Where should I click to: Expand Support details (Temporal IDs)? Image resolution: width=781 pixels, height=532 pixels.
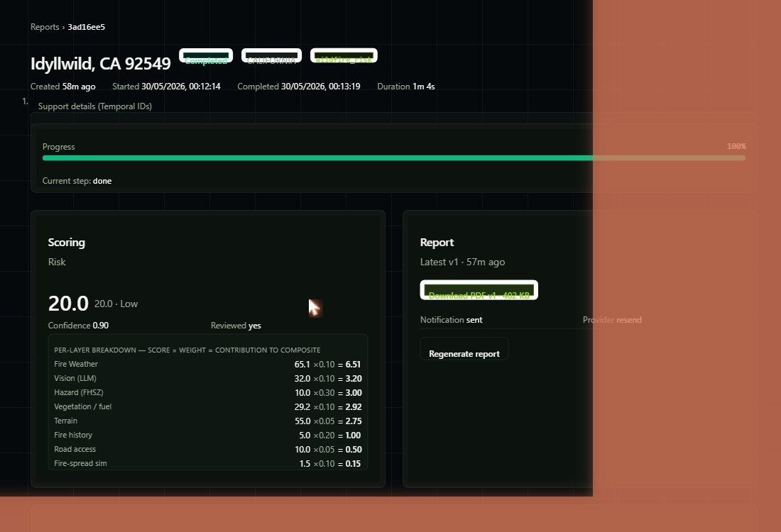click(x=94, y=106)
